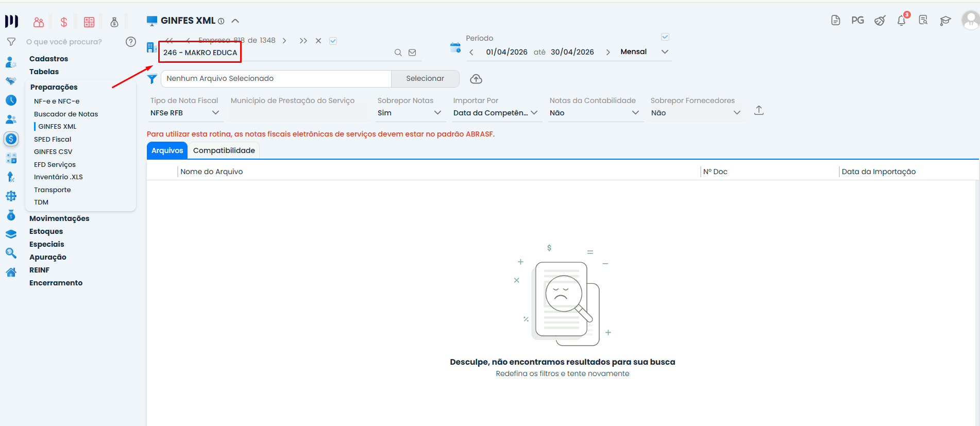Open the Encerramento menu
This screenshot has width=980, height=426.
pos(56,283)
